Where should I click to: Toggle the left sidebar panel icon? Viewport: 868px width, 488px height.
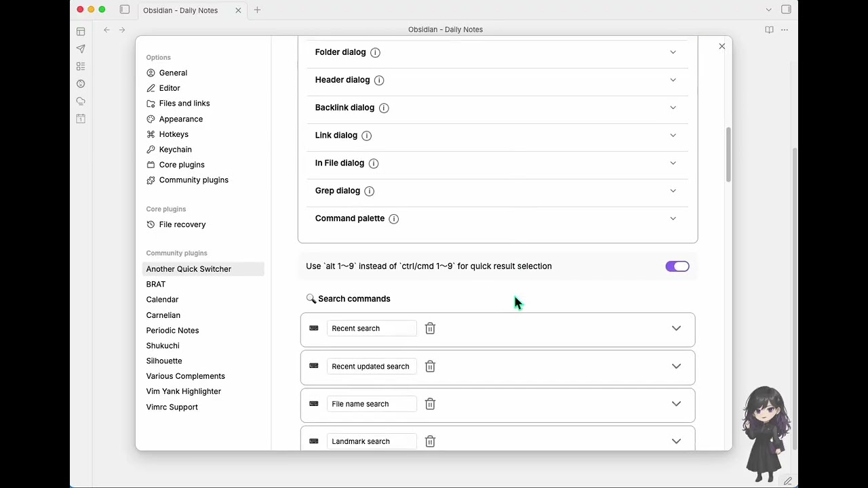[125, 9]
